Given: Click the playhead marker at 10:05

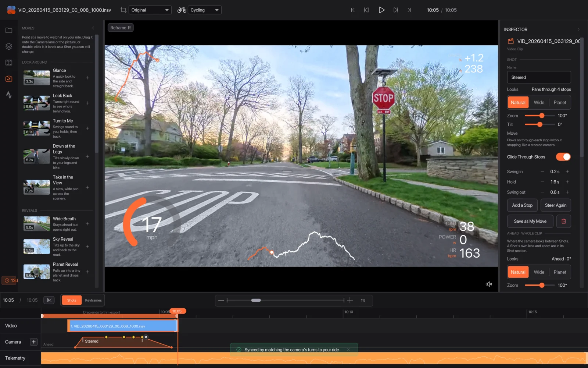Looking at the screenshot, I should 177,311.
